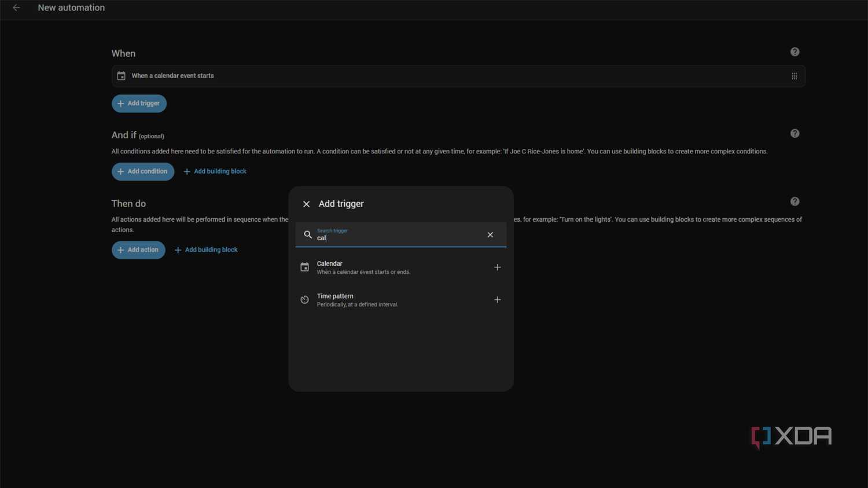Click the 'Add trigger' dialog title
The width and height of the screenshot is (868, 488).
click(341, 204)
